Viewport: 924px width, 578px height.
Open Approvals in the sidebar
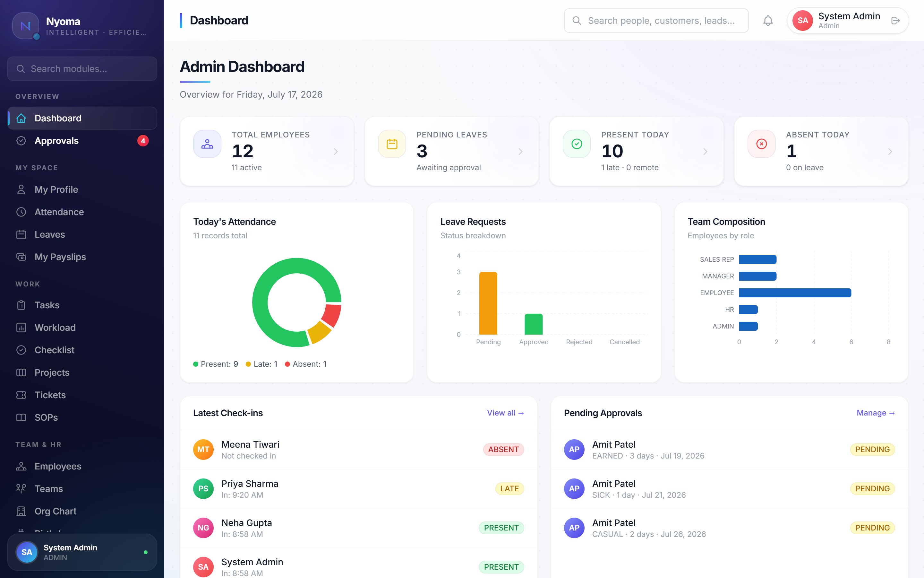point(82,141)
